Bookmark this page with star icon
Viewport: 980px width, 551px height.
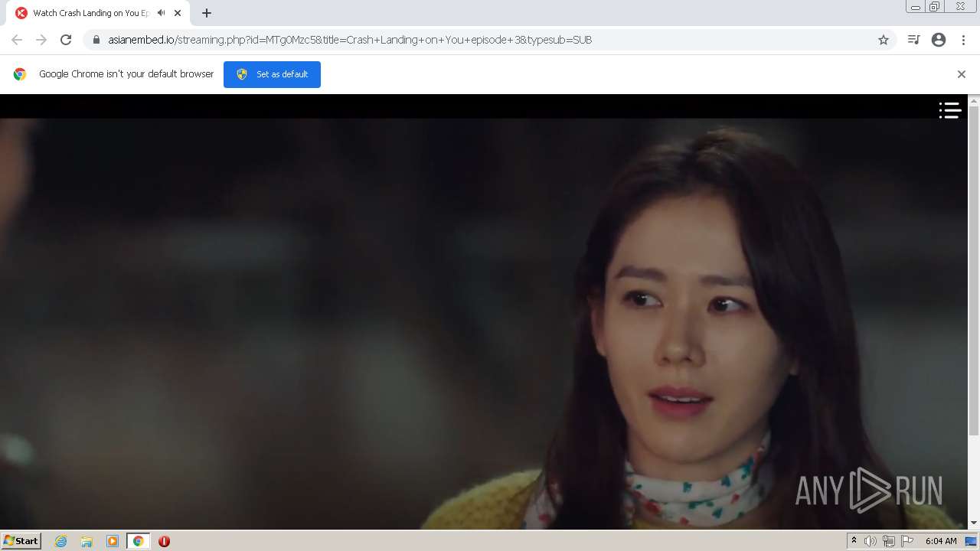[884, 40]
